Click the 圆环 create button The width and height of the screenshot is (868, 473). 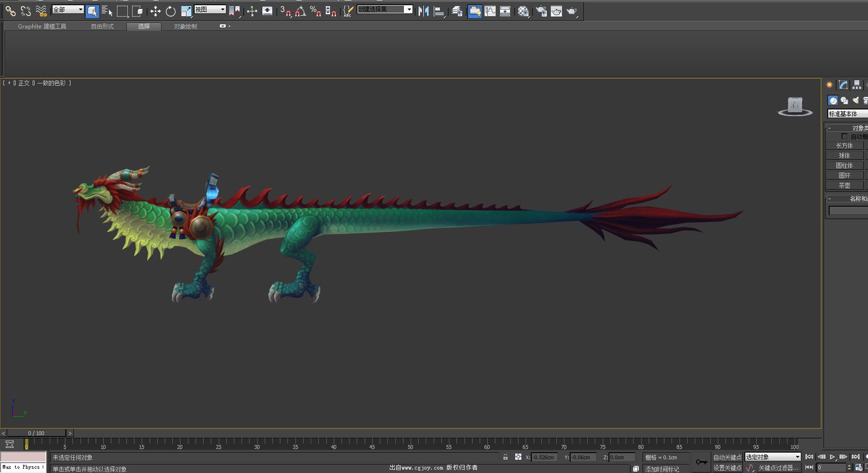[844, 175]
